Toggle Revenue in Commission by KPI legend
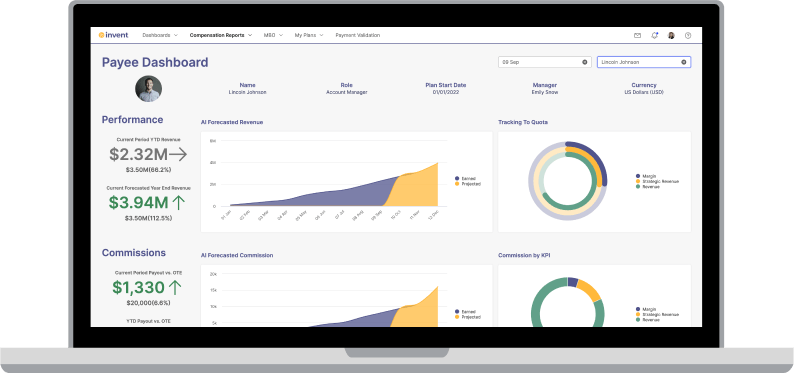Screen dimensions: 794x374 tap(648, 320)
